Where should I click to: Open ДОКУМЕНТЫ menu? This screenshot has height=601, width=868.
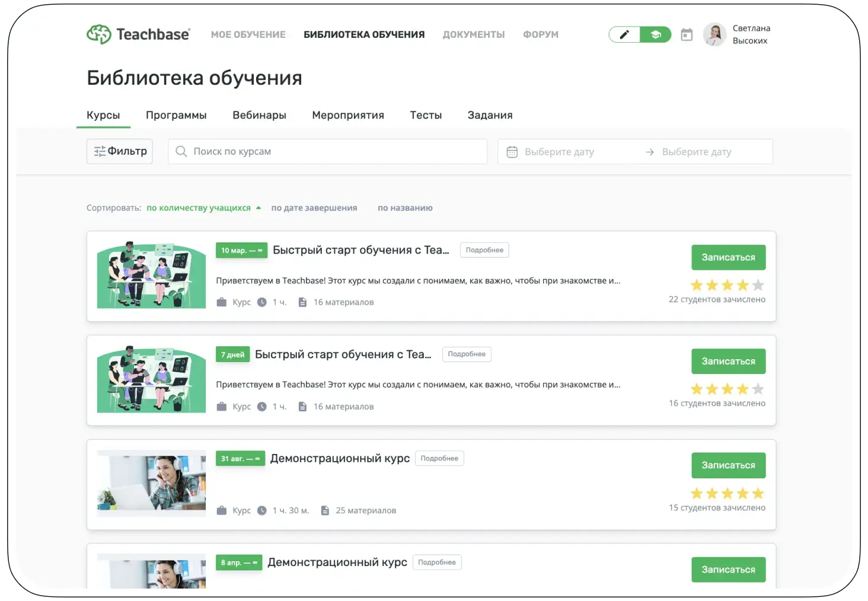click(474, 34)
